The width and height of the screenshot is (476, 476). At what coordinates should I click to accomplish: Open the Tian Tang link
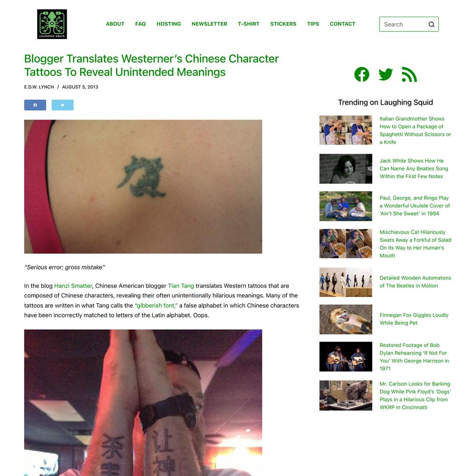point(181,286)
